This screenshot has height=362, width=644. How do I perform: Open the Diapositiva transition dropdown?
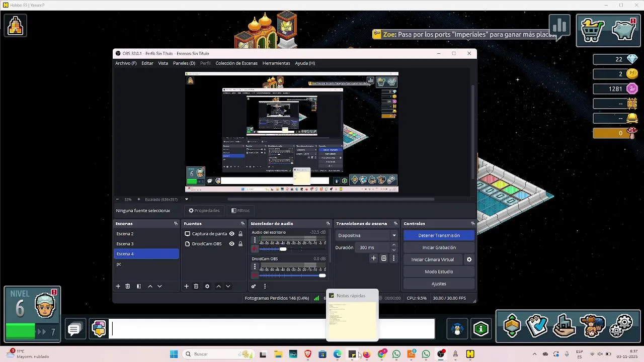click(367, 235)
